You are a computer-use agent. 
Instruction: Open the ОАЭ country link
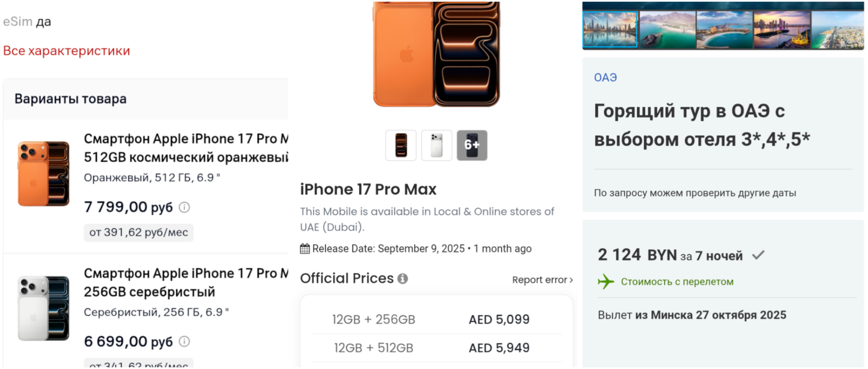coord(605,78)
